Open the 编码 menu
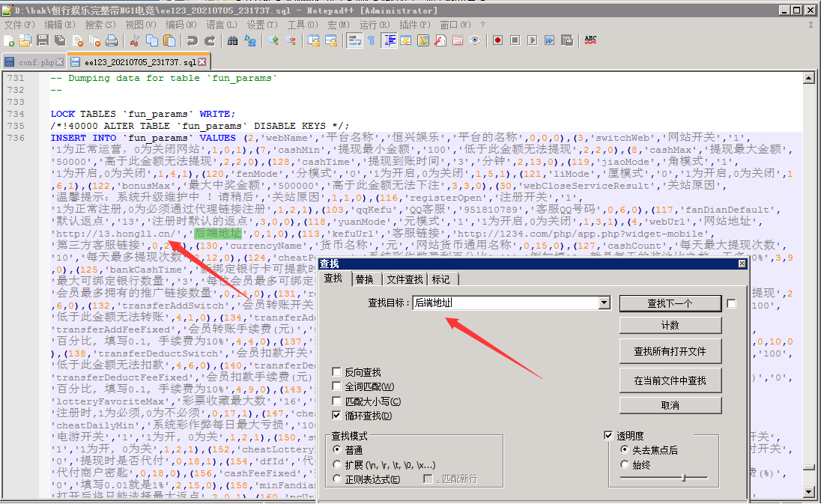This screenshot has height=504, width=821. (x=181, y=25)
